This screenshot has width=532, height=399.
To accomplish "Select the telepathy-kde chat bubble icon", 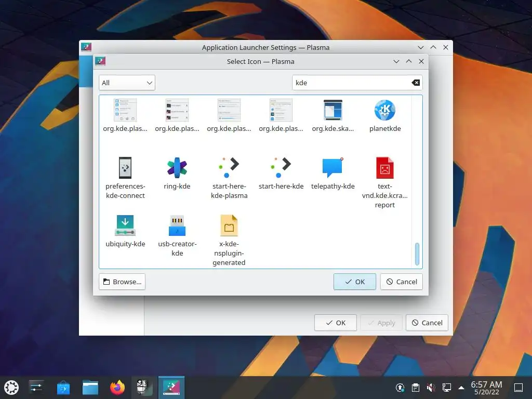I will [333, 168].
